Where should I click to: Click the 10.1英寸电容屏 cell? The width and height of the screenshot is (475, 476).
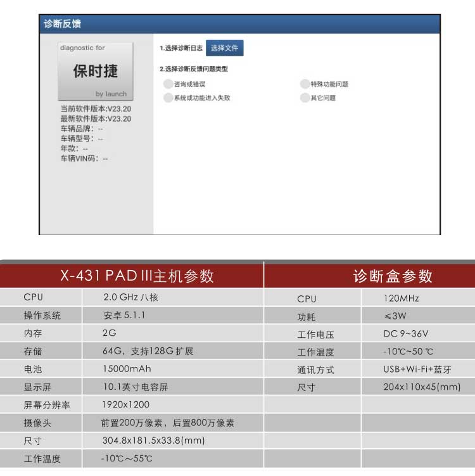136,387
